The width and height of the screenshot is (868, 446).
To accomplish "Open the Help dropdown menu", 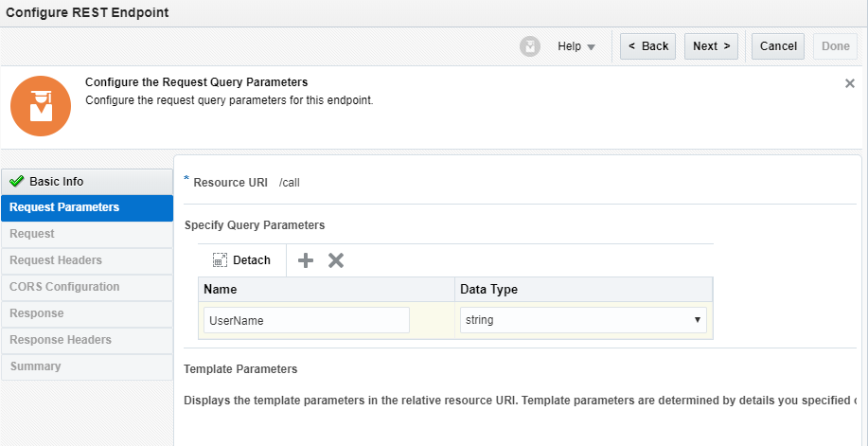I will (576, 46).
